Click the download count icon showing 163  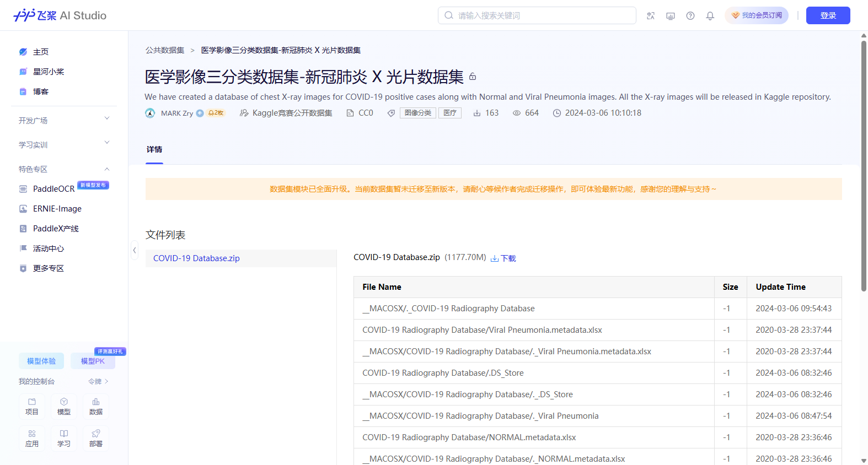click(x=477, y=113)
